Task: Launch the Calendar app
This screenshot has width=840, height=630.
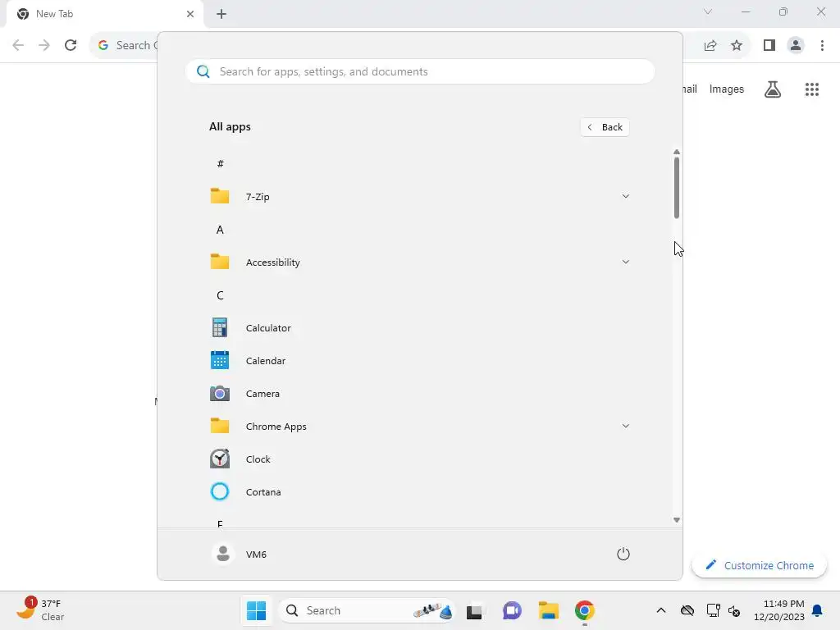Action: pyautogui.click(x=419, y=361)
